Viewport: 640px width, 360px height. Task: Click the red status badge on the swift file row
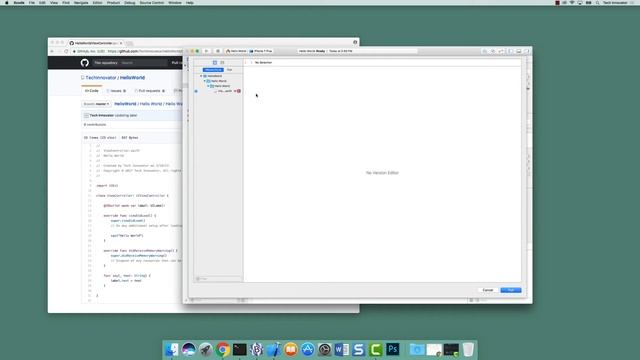239,91
